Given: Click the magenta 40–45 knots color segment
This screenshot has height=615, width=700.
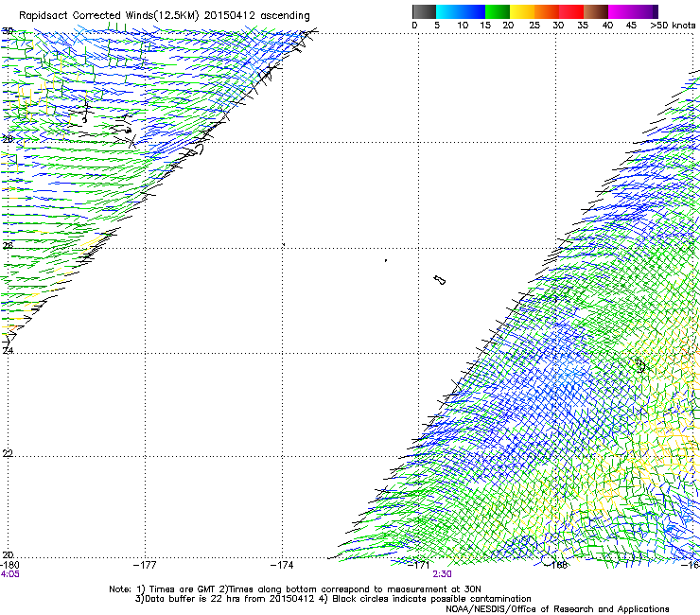Looking at the screenshot, I should pos(621,11).
